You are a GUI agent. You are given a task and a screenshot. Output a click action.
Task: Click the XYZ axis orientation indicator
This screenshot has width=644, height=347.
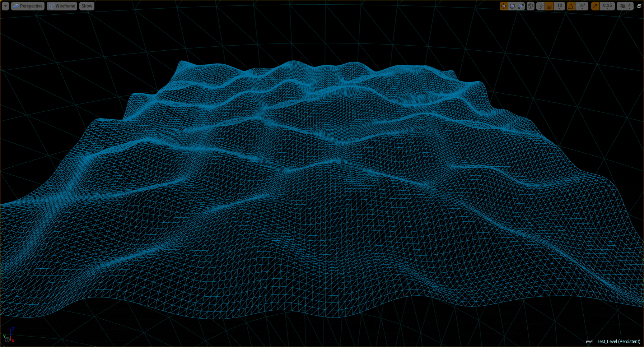click(9, 334)
